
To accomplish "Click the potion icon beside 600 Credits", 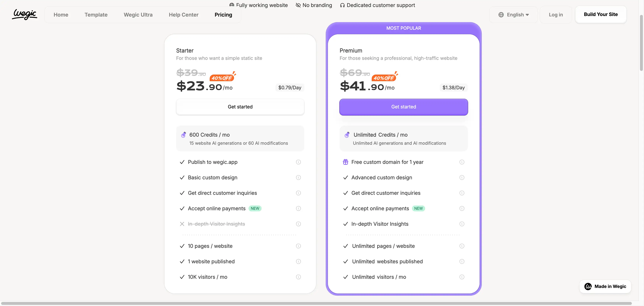I will pyautogui.click(x=184, y=135).
